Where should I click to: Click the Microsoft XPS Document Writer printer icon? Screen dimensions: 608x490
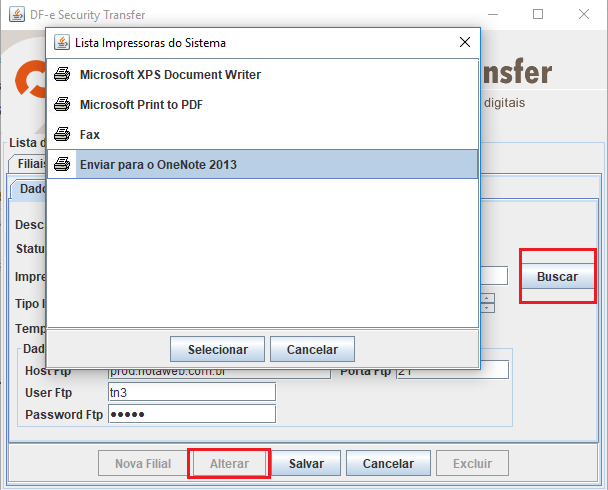[x=62, y=75]
